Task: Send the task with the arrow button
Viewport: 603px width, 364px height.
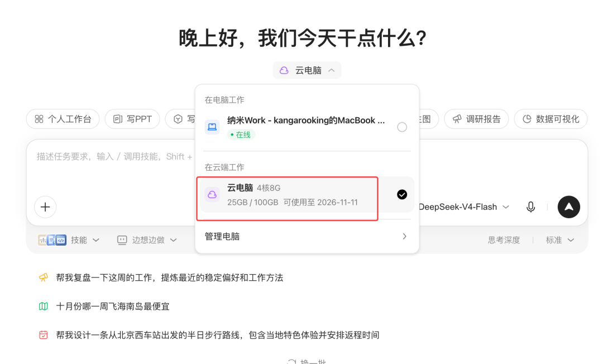Action: tap(569, 207)
